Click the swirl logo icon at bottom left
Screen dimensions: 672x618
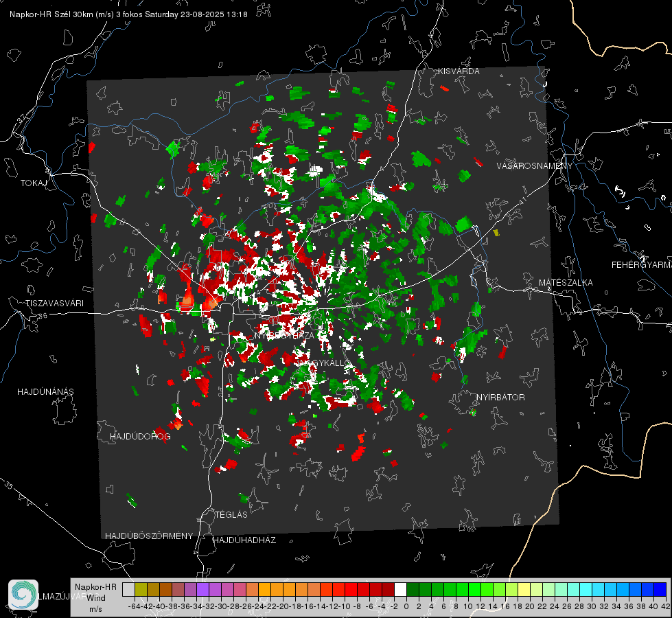[x=23, y=595]
